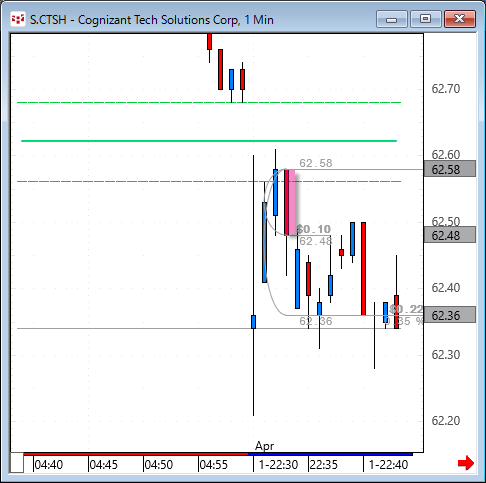Click the 1-22:30 time label

pyautogui.click(x=278, y=464)
